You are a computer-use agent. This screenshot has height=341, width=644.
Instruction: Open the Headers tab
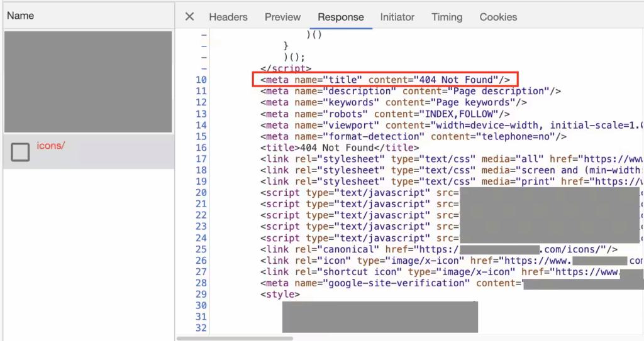click(x=228, y=17)
